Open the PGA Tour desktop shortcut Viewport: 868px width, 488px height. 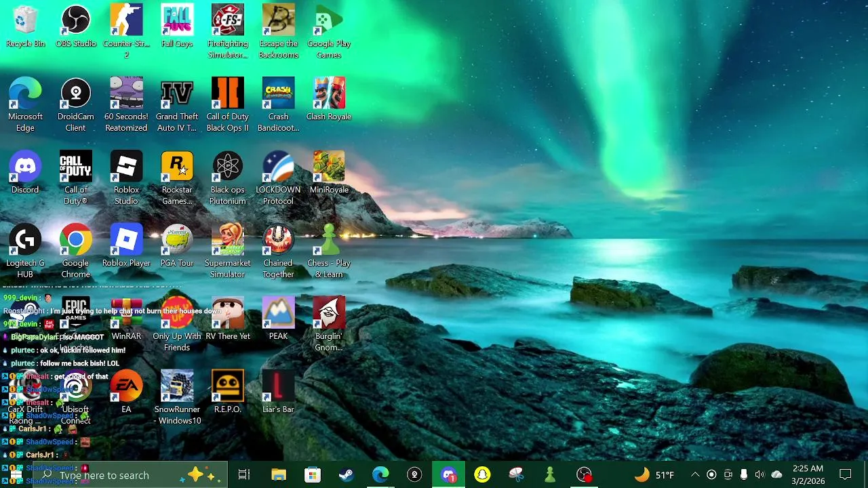[x=177, y=246]
